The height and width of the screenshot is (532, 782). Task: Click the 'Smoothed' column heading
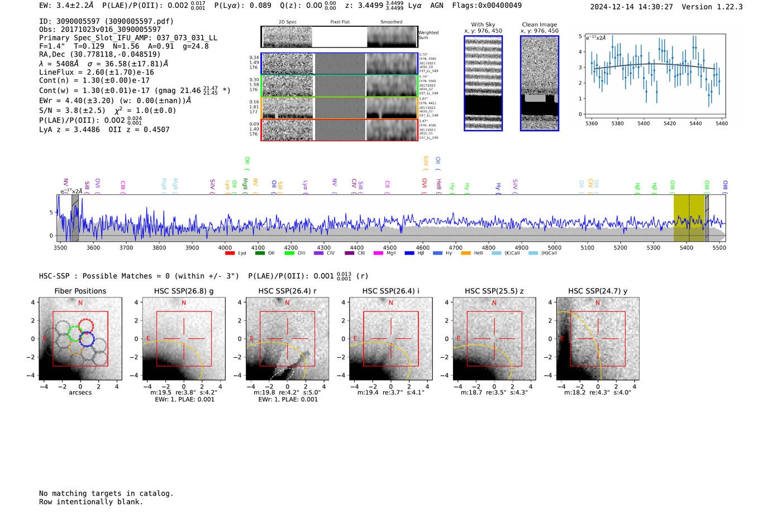pyautogui.click(x=392, y=22)
